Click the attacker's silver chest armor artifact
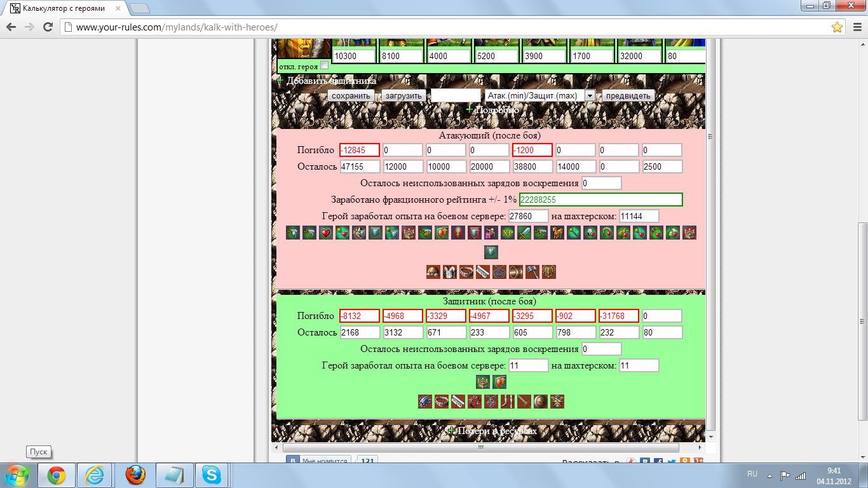Screen dimensions: 868x488 450,272
